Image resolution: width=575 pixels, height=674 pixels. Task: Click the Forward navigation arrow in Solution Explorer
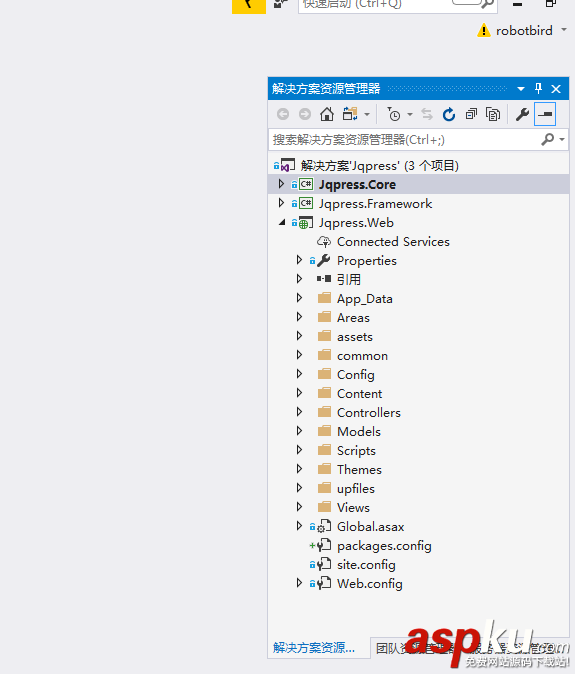(305, 114)
